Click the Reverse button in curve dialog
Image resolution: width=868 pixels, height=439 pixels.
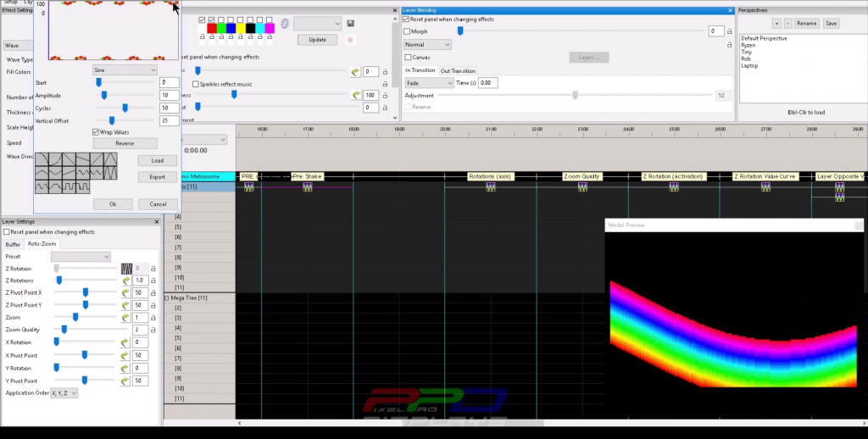[125, 144]
